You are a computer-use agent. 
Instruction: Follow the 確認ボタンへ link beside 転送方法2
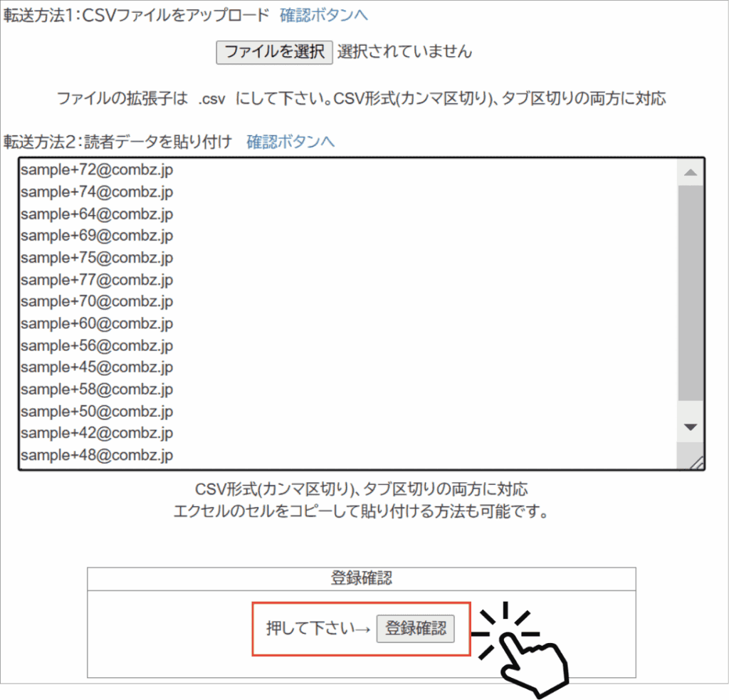(x=290, y=142)
